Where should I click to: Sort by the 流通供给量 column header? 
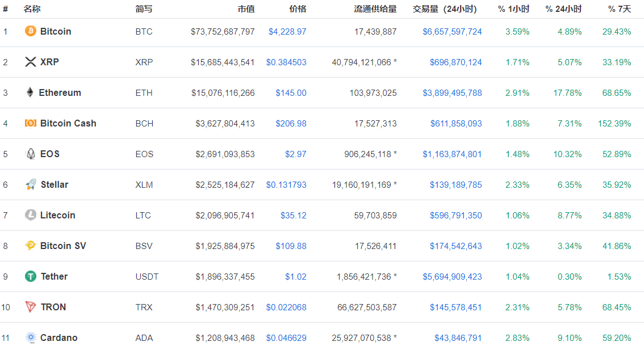point(375,9)
